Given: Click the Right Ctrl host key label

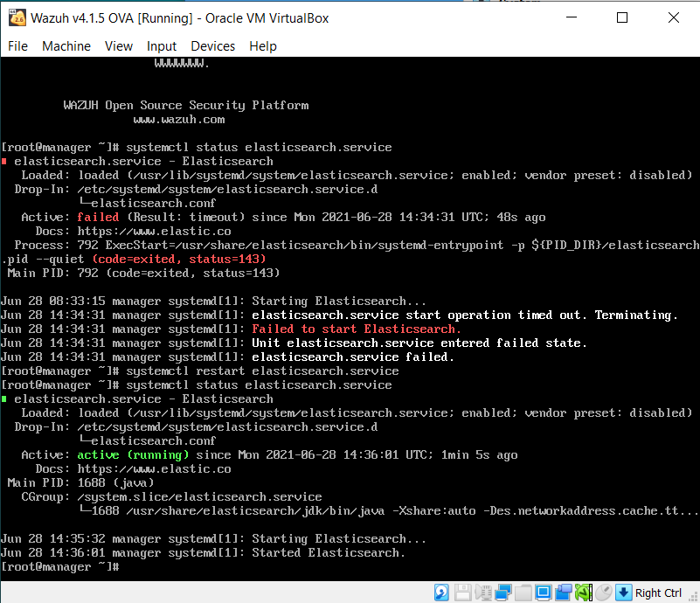Looking at the screenshot, I should pyautogui.click(x=658, y=593).
